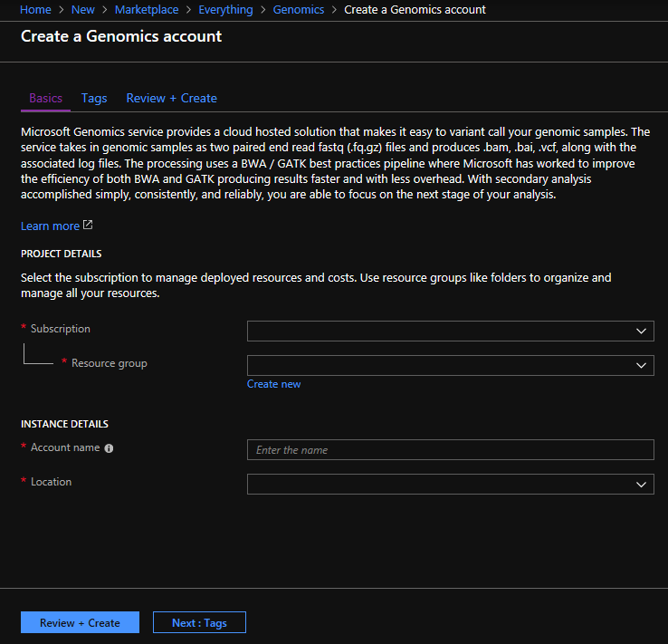The width and height of the screenshot is (668, 644).
Task: Go to New in breadcrumb
Action: coord(82,9)
